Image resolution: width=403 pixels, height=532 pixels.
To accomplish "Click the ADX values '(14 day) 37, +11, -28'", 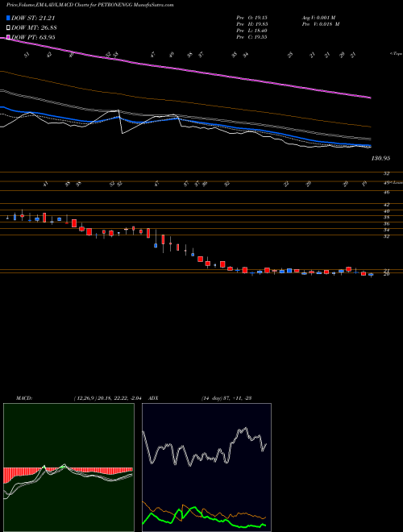I will click(x=226, y=398).
